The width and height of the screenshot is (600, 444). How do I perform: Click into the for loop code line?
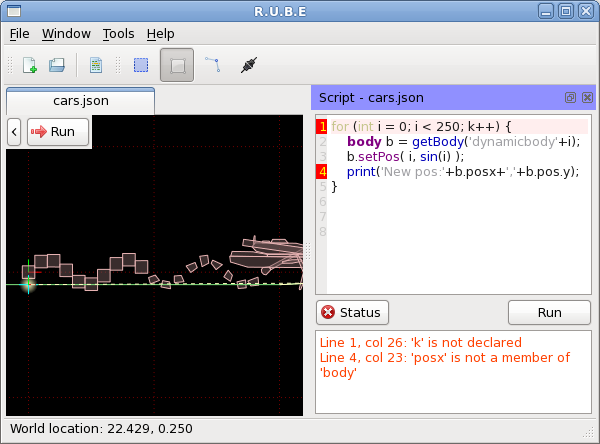[421, 126]
